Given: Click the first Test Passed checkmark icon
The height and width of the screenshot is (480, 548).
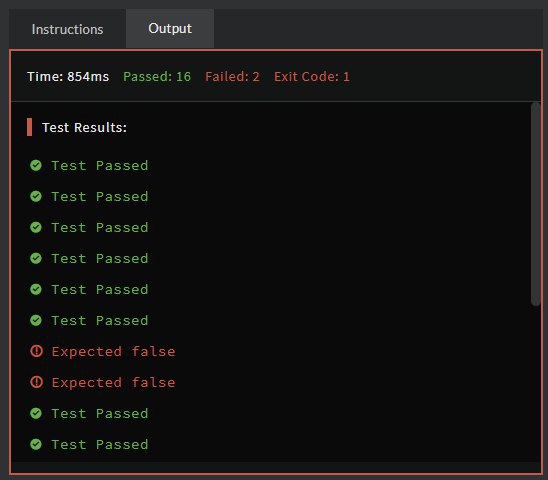Looking at the screenshot, I should pos(36,165).
